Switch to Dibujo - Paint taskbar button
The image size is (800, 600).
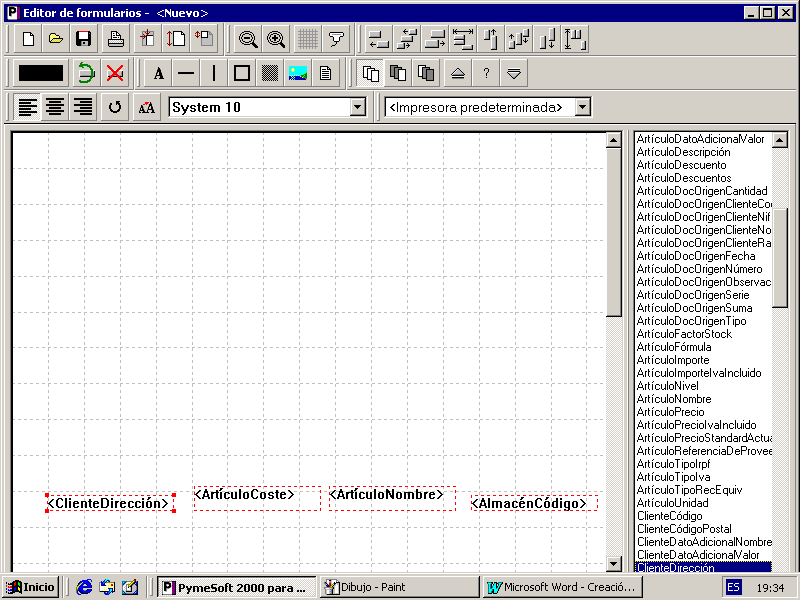point(399,587)
